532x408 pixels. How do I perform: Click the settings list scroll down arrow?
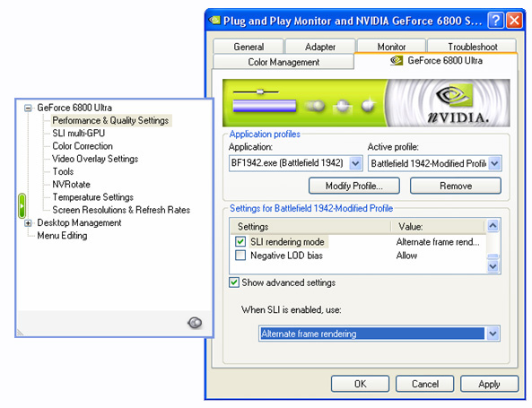point(493,266)
